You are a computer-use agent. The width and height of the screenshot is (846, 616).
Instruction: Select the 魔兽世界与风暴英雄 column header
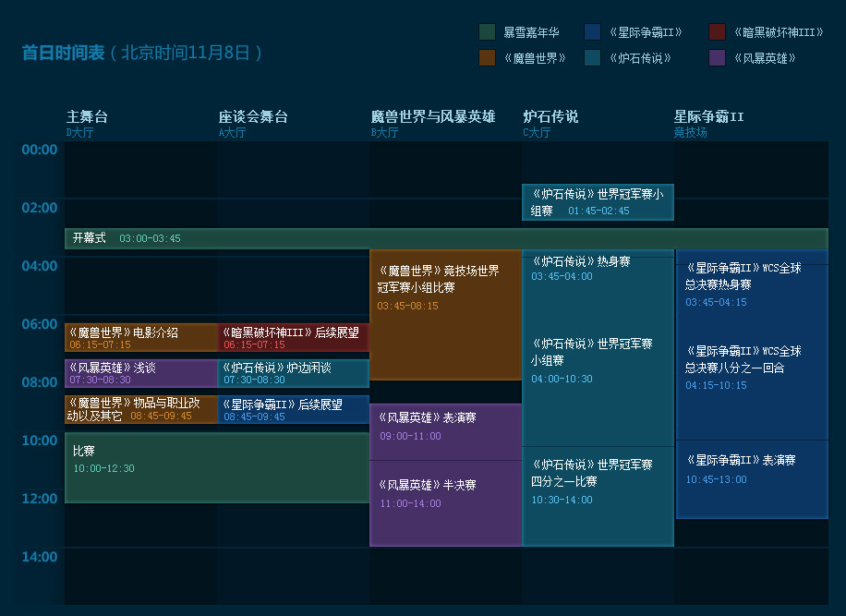tap(433, 124)
